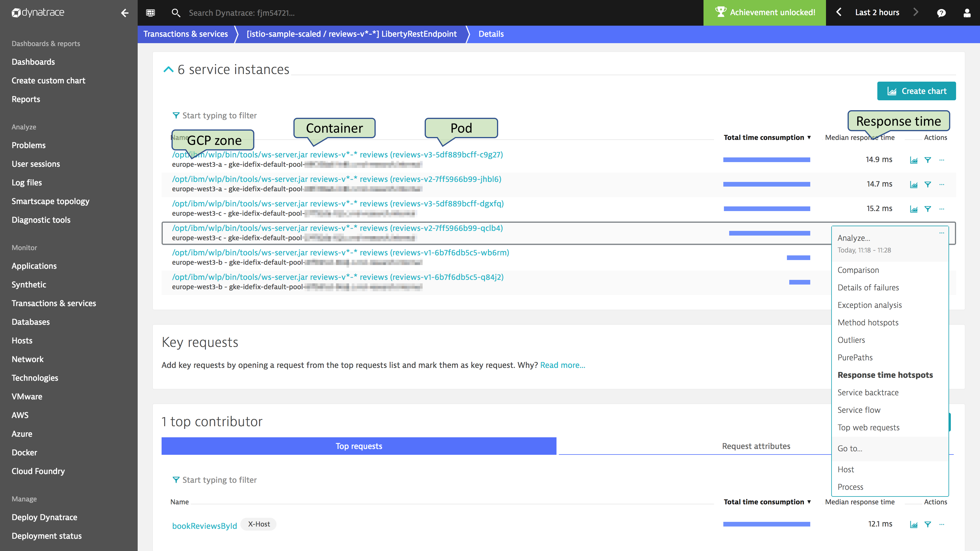This screenshot has width=980, height=551.
Task: Open the reviews-v3-5df889bcff-c9g27 instance link
Action: [x=337, y=155]
